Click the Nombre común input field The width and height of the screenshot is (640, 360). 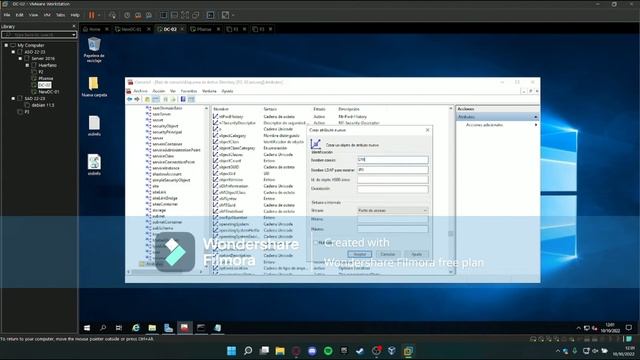pyautogui.click(x=393, y=160)
